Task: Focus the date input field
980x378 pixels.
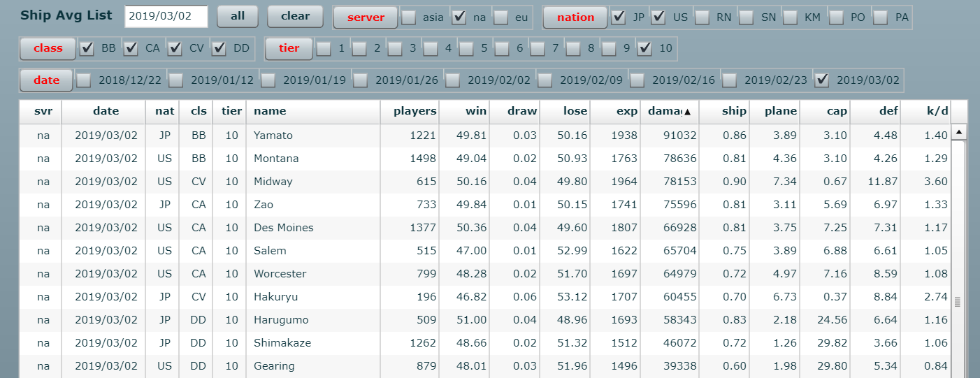Action: (x=166, y=17)
